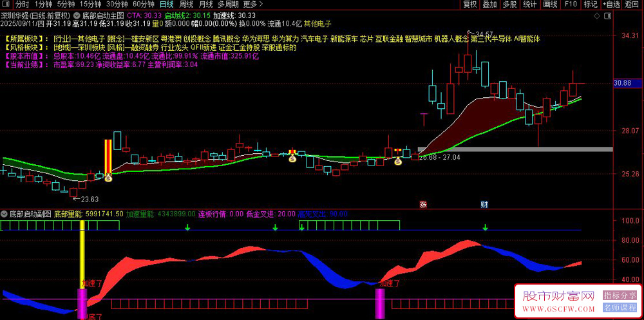The image size is (644, 320).
Task: Select the 日线 daily period tab
Action: click(166, 5)
